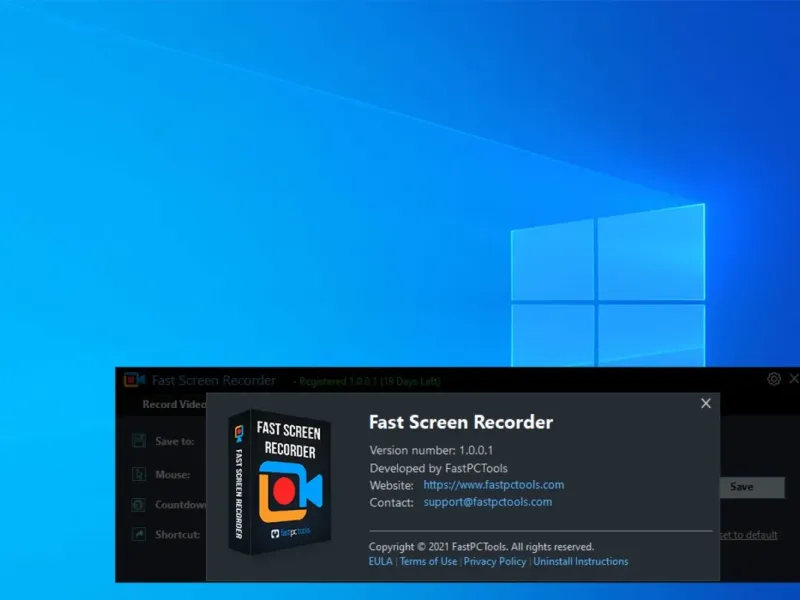Open the Privacy Policy link

pyautogui.click(x=494, y=561)
